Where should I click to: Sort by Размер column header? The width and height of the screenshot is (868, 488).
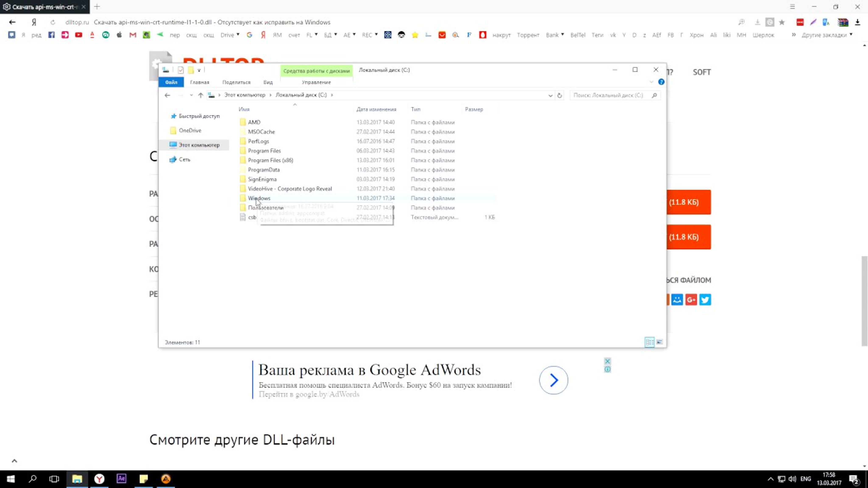[x=474, y=109]
